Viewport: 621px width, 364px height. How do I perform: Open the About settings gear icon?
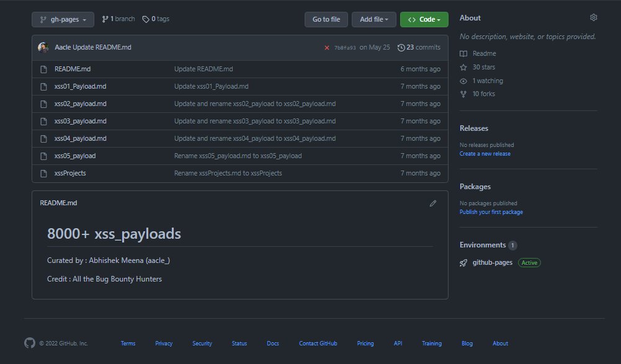[x=593, y=17]
